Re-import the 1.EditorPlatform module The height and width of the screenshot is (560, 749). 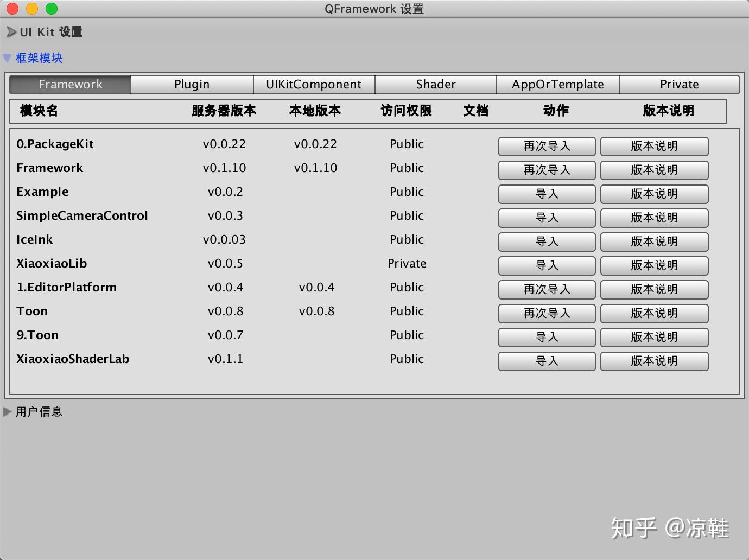click(547, 289)
